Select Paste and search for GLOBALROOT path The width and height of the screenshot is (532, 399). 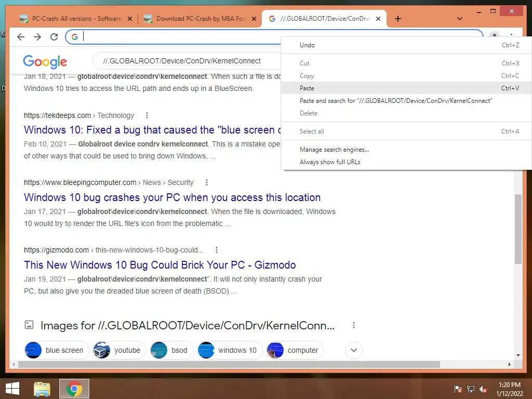(406, 101)
